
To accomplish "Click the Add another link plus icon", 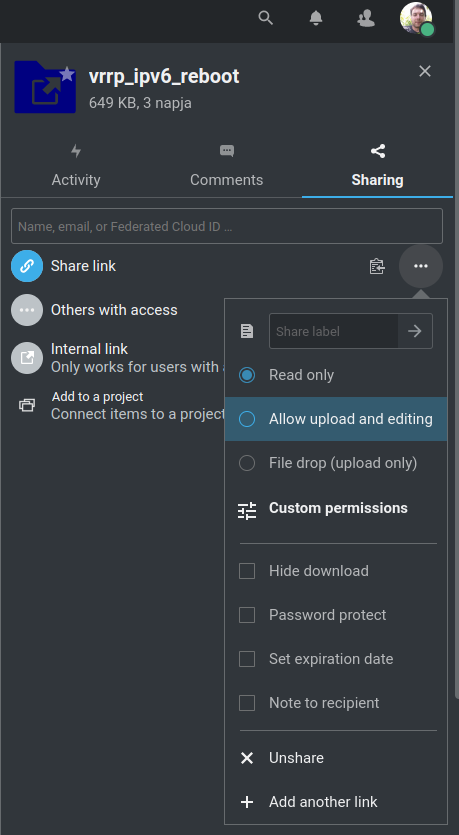I will (x=247, y=802).
